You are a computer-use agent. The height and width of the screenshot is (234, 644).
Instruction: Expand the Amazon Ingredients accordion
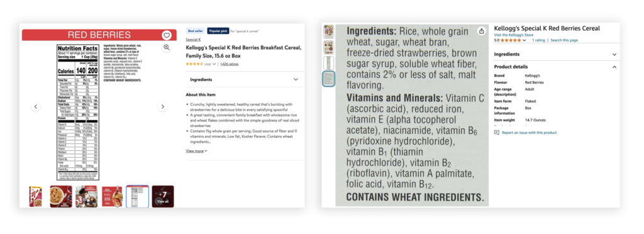(555, 54)
